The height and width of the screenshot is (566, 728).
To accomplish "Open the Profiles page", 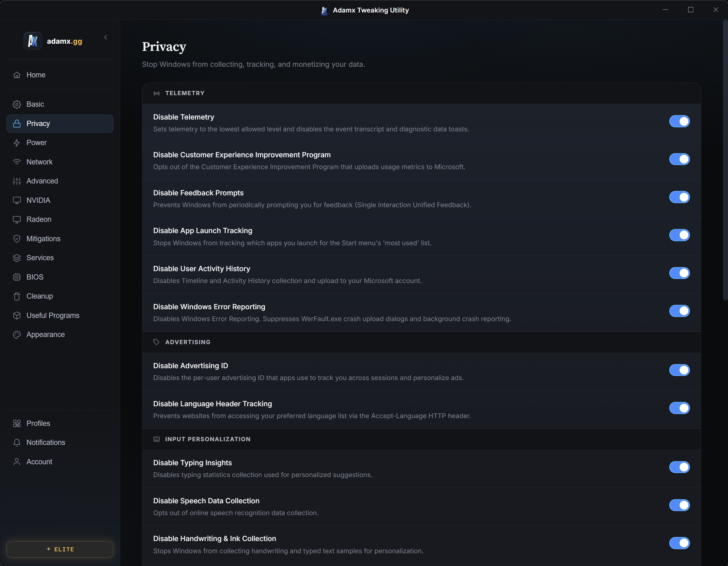I will (60, 423).
